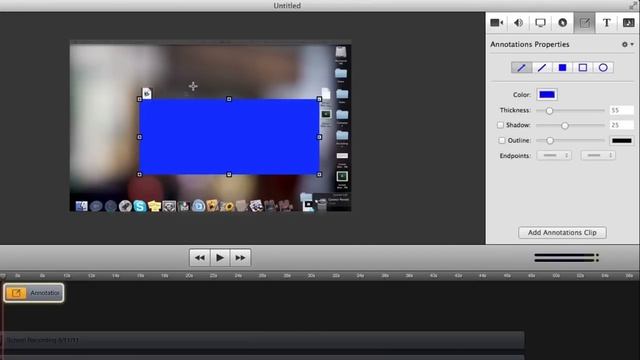Open the black Outline color swatch
Image resolution: width=640 pixels, height=360 pixels.
click(x=622, y=140)
